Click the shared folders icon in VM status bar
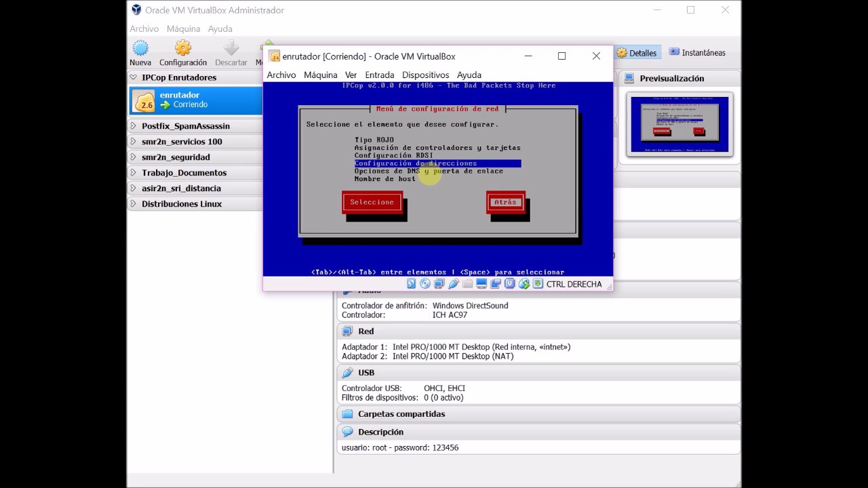Screen dimensions: 868x488 tap(467, 284)
